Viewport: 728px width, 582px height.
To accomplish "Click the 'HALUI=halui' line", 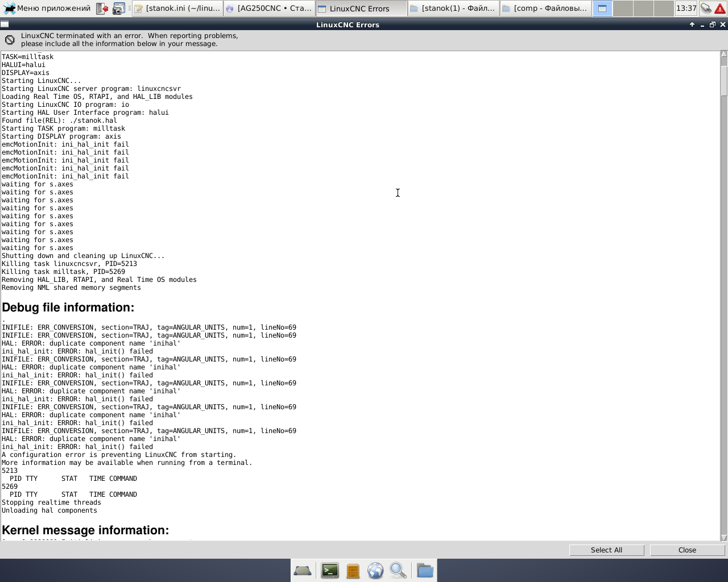I will (23, 65).
